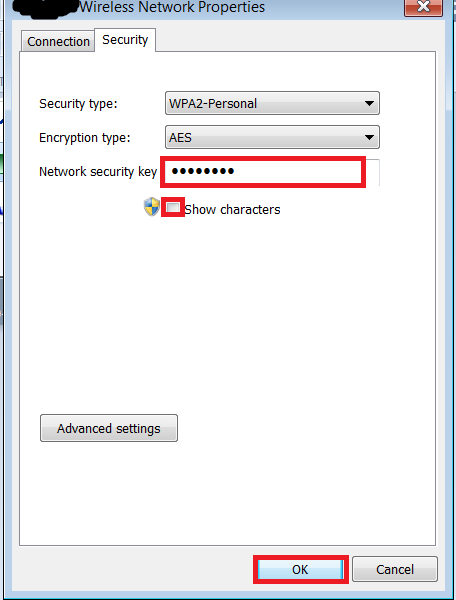Image resolution: width=456 pixels, height=600 pixels.
Task: Open Advanced settings
Action: pos(109,428)
